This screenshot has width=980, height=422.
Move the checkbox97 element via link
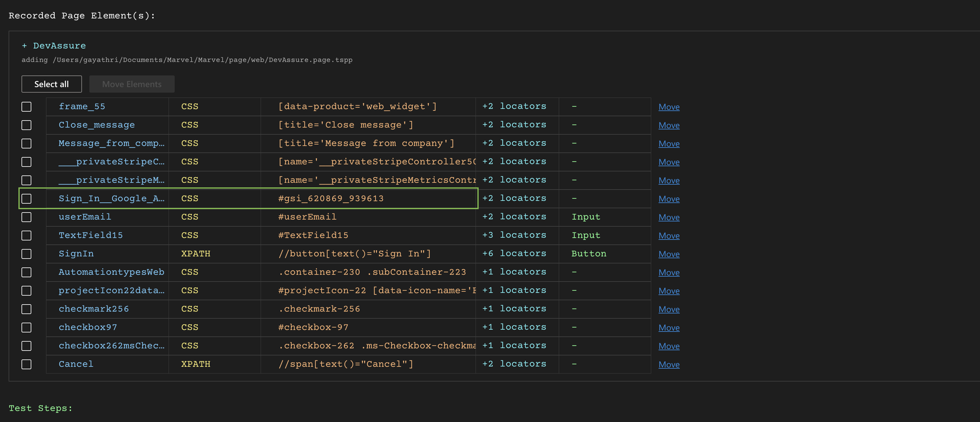668,328
